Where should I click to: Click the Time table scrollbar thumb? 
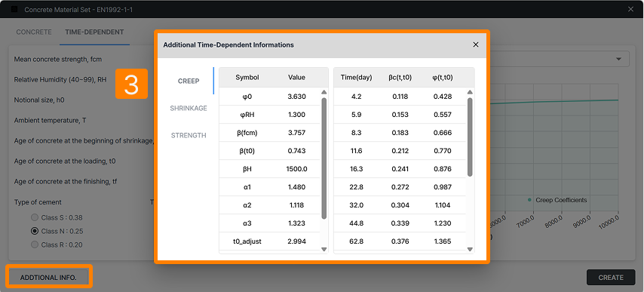[x=470, y=137]
